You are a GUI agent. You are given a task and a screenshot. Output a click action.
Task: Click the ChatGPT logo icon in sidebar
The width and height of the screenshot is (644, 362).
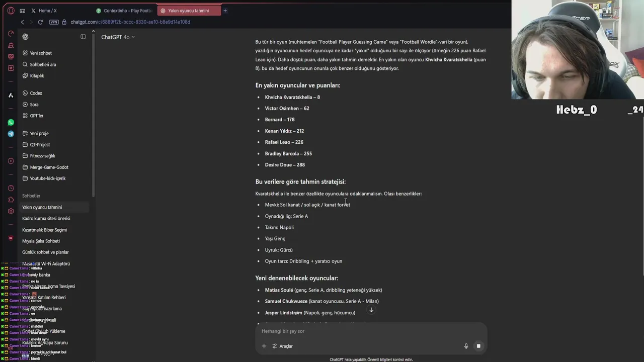tap(25, 37)
